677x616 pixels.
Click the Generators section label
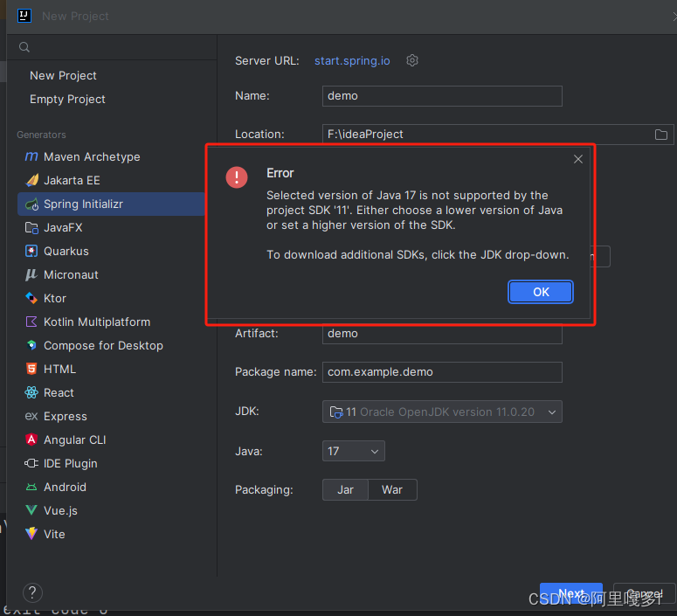41,135
